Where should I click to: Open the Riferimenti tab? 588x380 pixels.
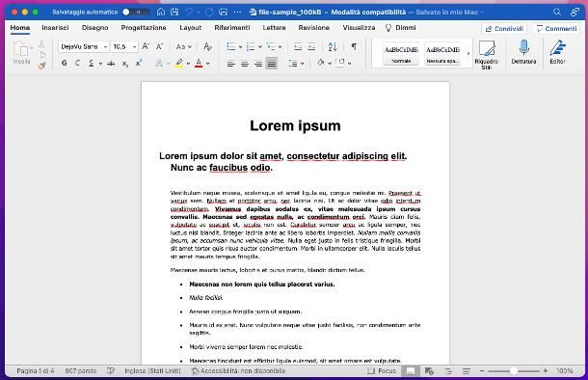pyautogui.click(x=232, y=28)
